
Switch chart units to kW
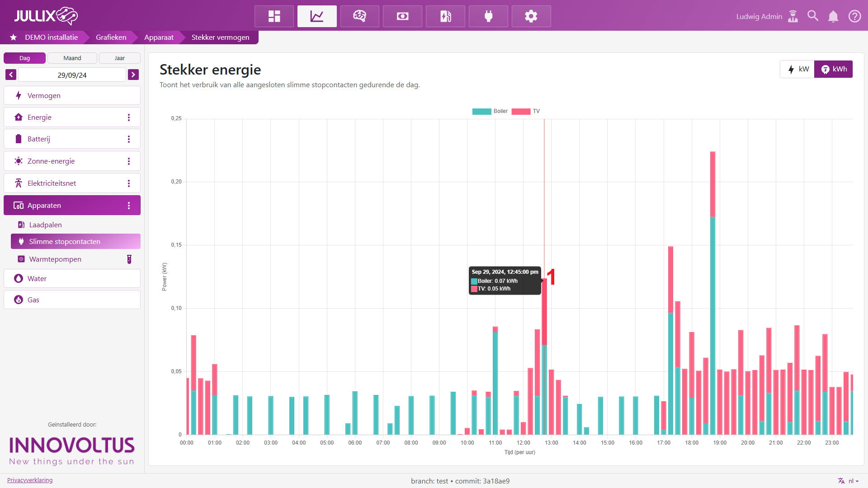pos(798,69)
